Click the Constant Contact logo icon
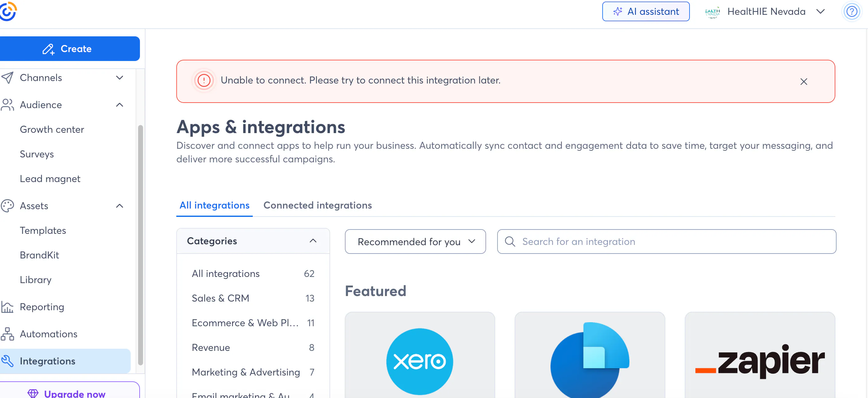The image size is (868, 398). [x=8, y=11]
